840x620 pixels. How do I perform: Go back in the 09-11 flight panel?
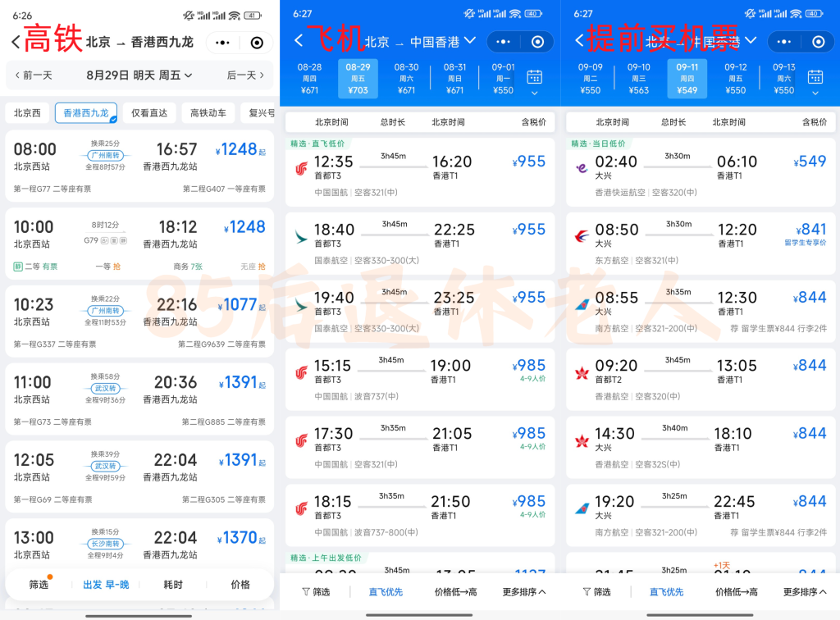tap(579, 40)
